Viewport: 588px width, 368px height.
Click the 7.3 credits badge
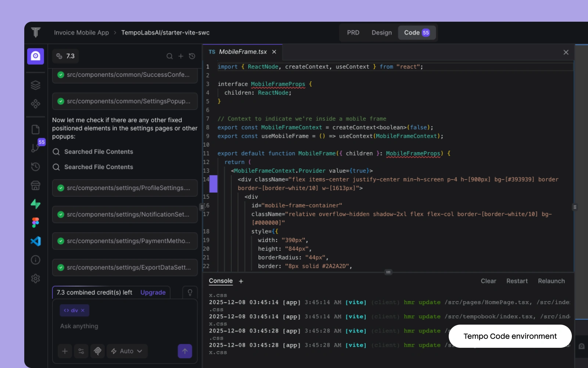65,56
